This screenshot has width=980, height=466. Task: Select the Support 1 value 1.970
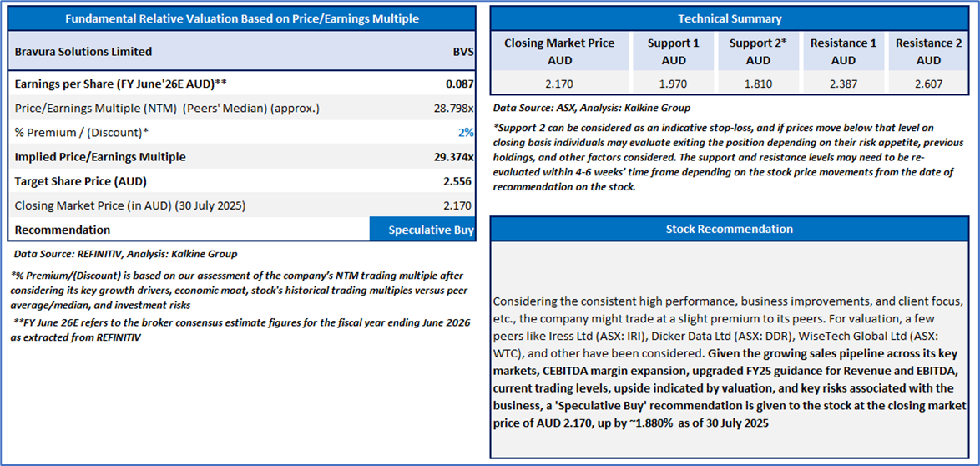673,84
